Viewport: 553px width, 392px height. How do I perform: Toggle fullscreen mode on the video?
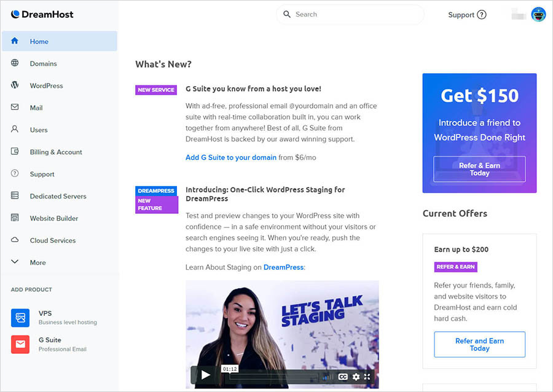(367, 377)
